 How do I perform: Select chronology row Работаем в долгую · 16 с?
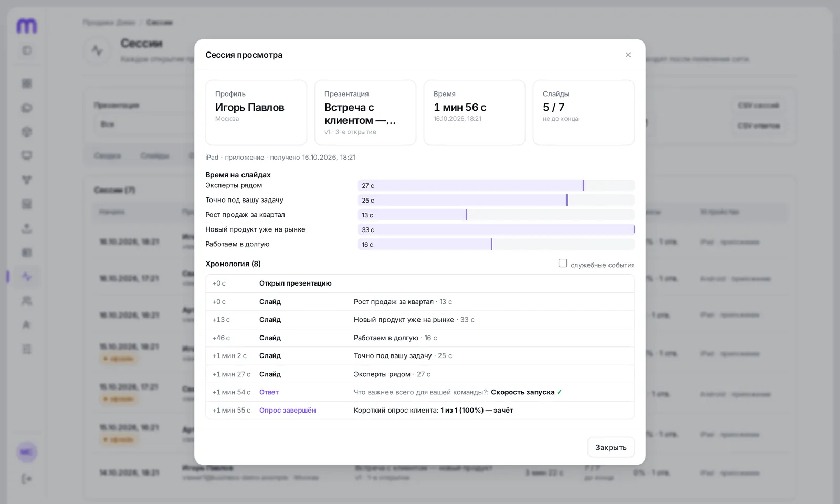point(420,338)
